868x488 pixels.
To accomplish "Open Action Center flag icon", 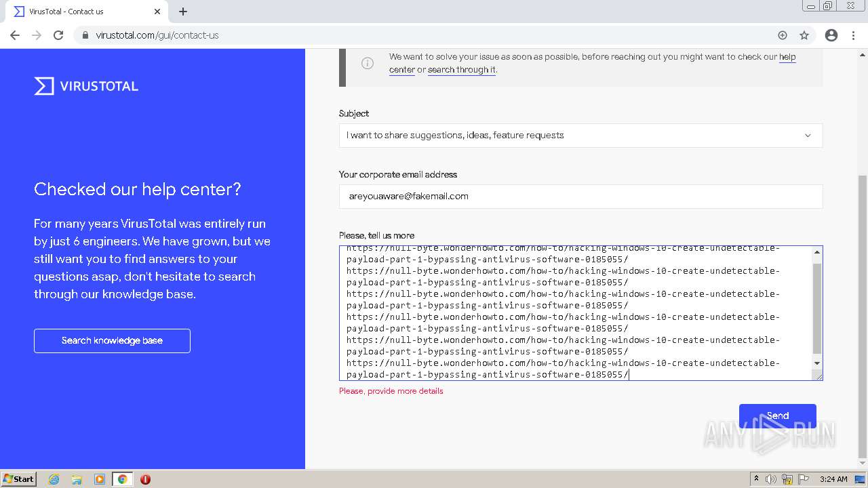I will (x=804, y=479).
